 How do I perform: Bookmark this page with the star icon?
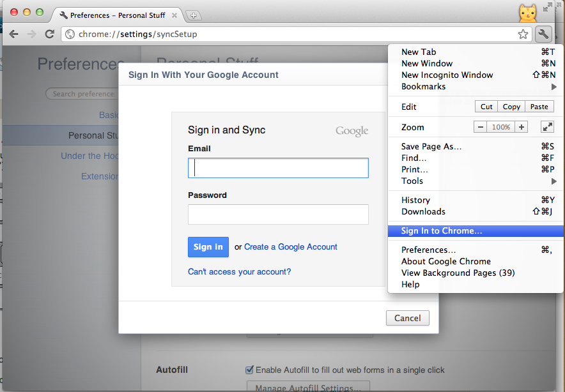(523, 34)
